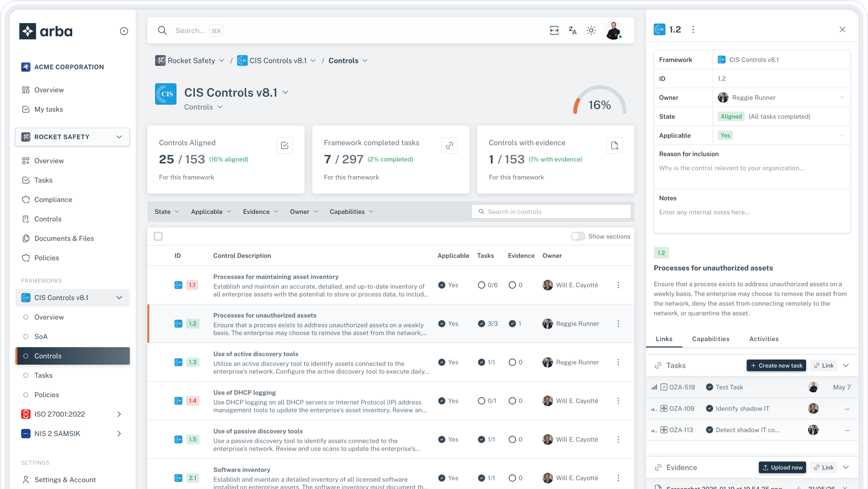Switch to the Capabilities tab
This screenshot has width=868, height=489.
pyautogui.click(x=711, y=339)
